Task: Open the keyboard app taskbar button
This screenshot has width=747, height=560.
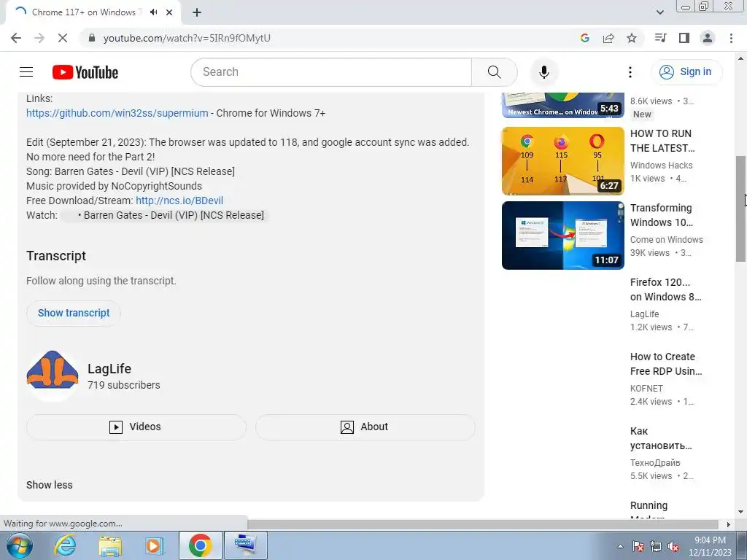Action: click(245, 545)
